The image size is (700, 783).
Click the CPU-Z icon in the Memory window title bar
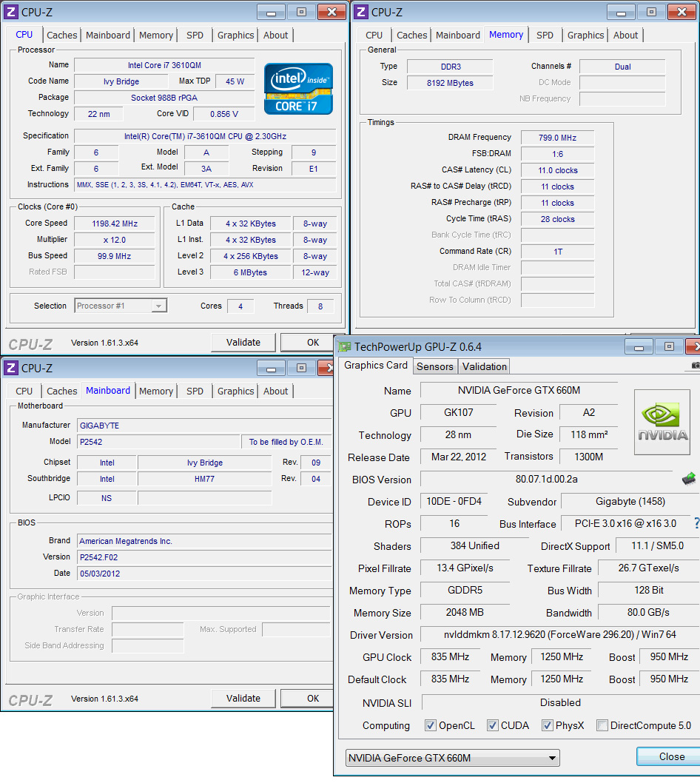coord(360,12)
